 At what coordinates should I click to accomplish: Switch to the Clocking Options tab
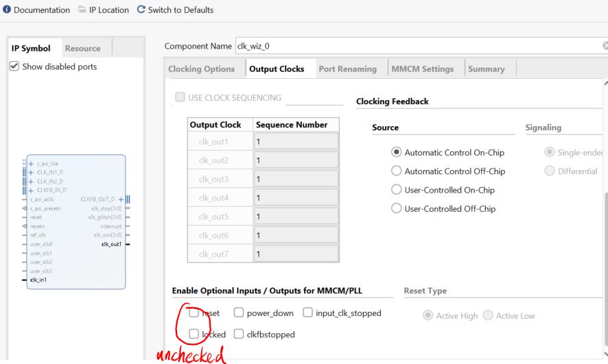point(201,69)
